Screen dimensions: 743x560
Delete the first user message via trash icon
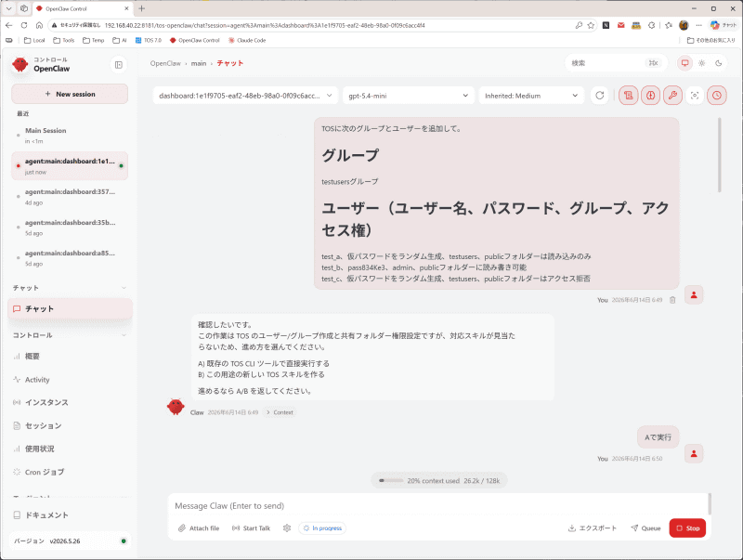(672, 300)
